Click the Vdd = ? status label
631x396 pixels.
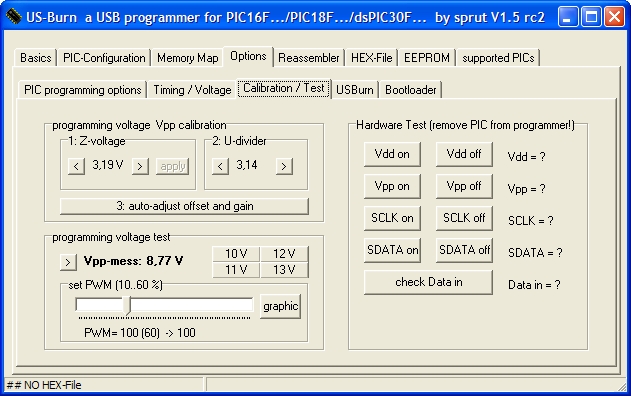coord(526,157)
